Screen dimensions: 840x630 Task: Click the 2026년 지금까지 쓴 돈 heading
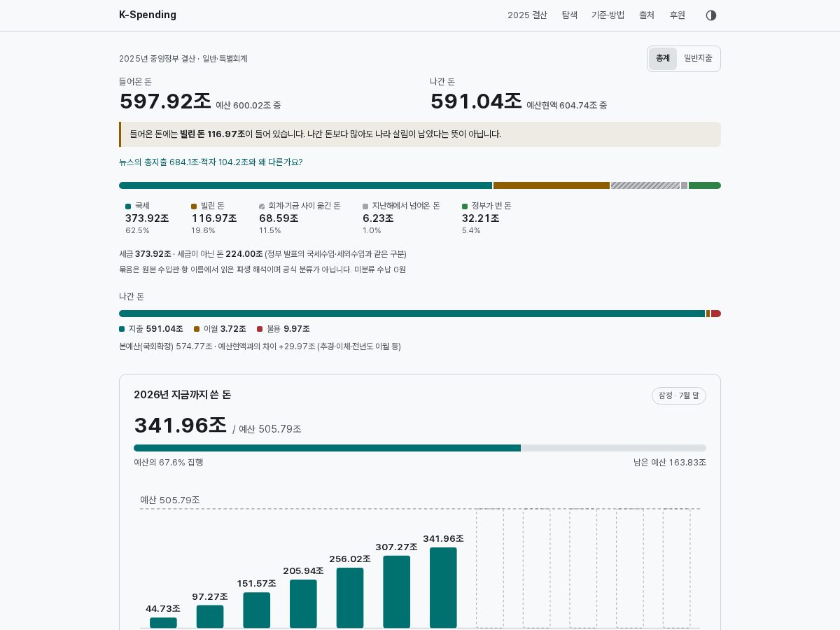pos(183,395)
